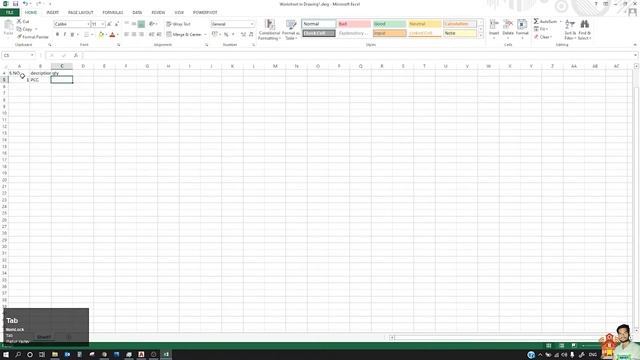Viewport: 640px width, 360px height.
Task: Toggle Italic formatting
Action: pyautogui.click(x=64, y=35)
